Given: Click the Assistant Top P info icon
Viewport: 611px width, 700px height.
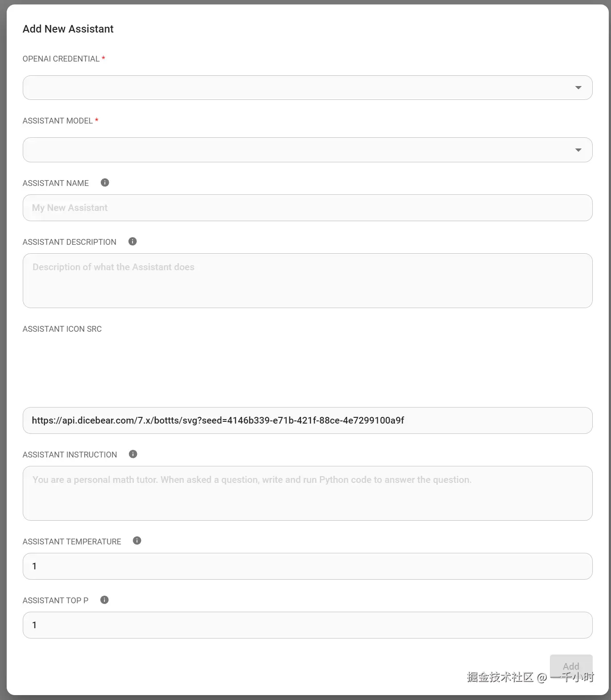Looking at the screenshot, I should coord(104,600).
